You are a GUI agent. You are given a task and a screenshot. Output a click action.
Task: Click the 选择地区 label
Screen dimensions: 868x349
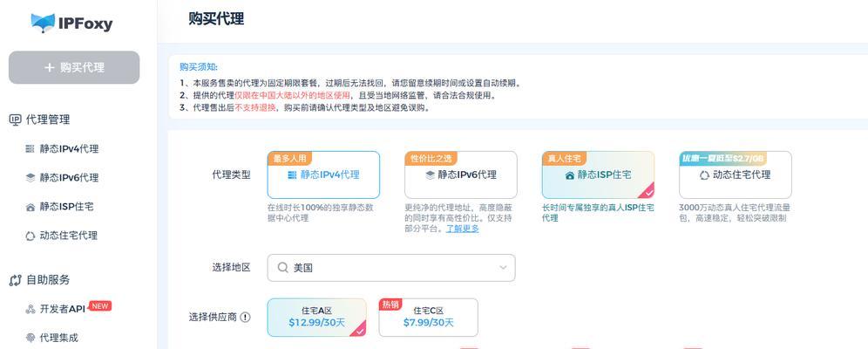[x=231, y=268]
